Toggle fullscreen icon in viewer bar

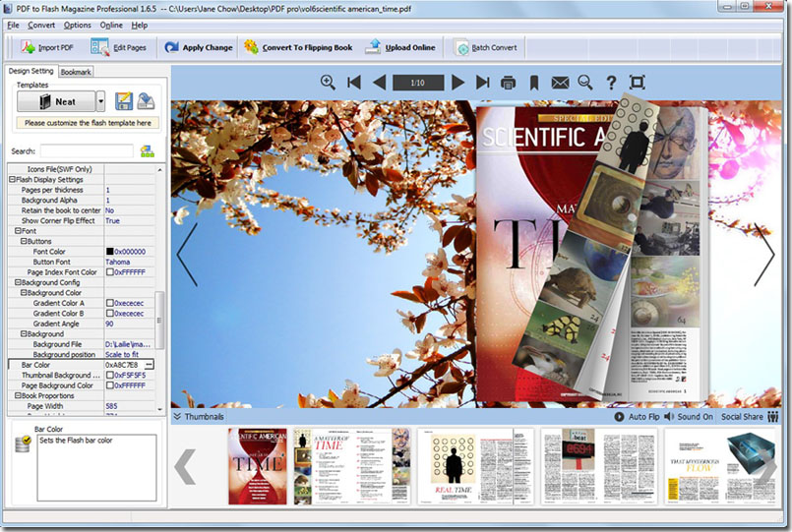(638, 83)
